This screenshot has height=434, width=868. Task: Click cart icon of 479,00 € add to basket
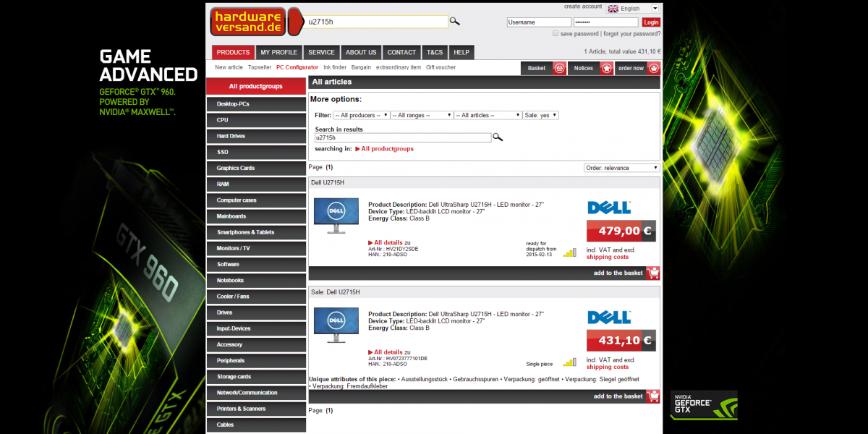pyautogui.click(x=653, y=273)
